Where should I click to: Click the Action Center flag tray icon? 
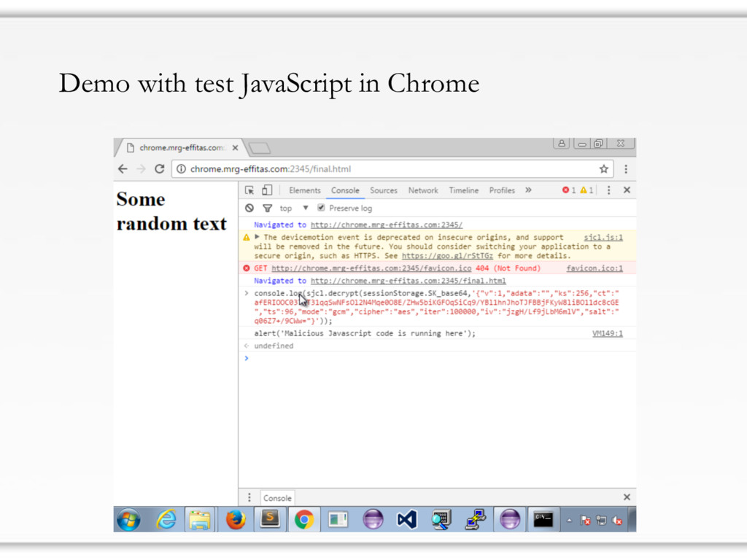(x=585, y=521)
